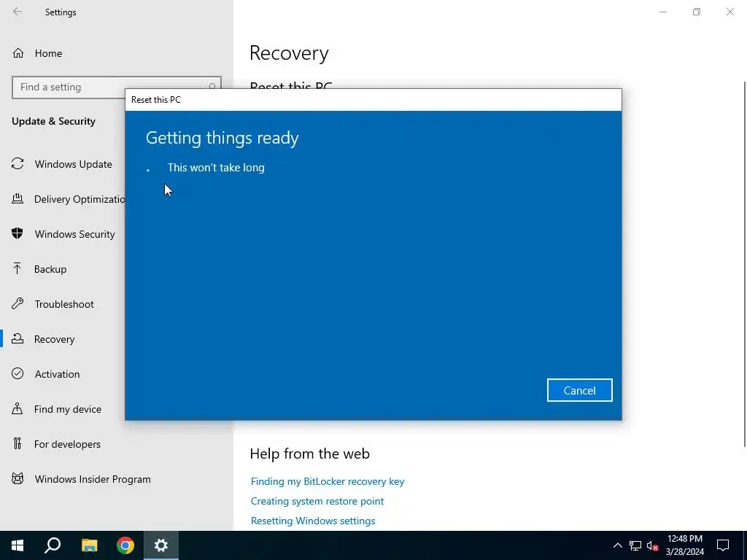Click the taskbar clock and date
This screenshot has height=560, width=747.
684,545
